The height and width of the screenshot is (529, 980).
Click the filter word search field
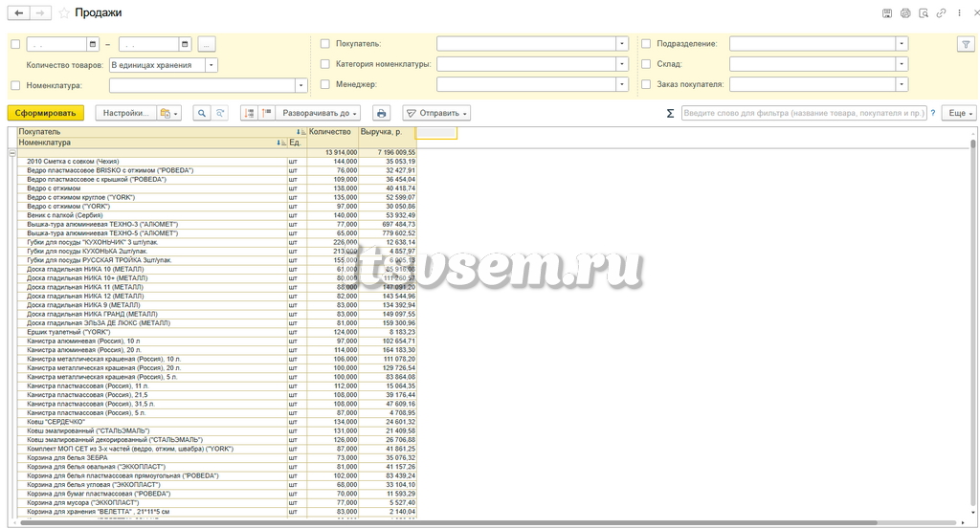(803, 113)
